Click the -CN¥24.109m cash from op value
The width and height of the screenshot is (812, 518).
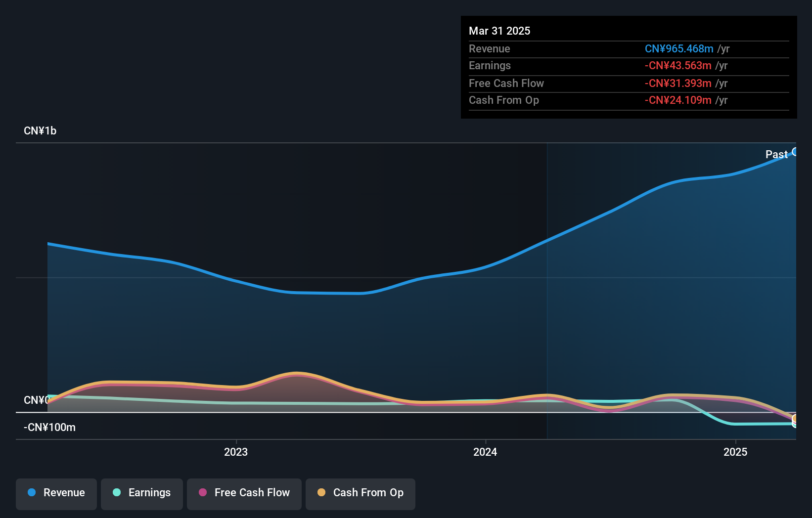pyautogui.click(x=678, y=100)
